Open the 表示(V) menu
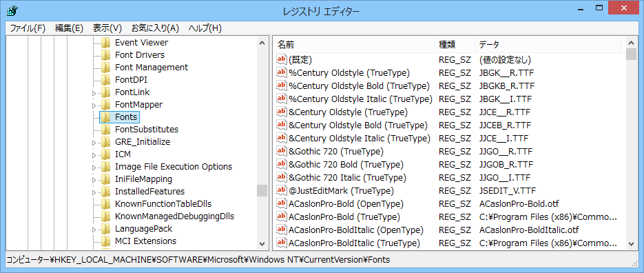Viewport: 644px width, 273px height. coord(107,28)
